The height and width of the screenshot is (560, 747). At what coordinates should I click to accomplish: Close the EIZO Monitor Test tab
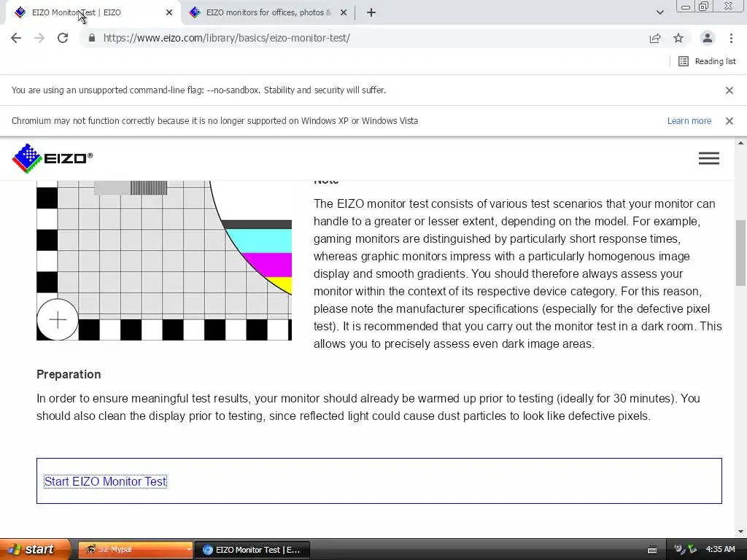[169, 12]
